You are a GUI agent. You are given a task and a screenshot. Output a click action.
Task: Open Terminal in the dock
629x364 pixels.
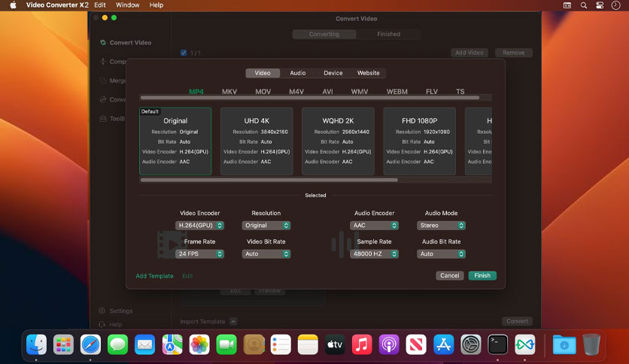(x=498, y=344)
